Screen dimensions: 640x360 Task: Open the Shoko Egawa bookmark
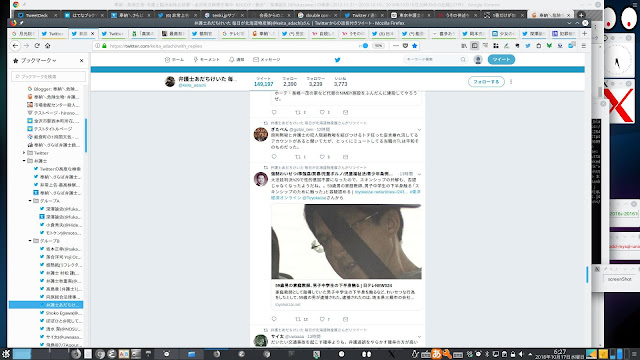pyautogui.click(x=60, y=313)
